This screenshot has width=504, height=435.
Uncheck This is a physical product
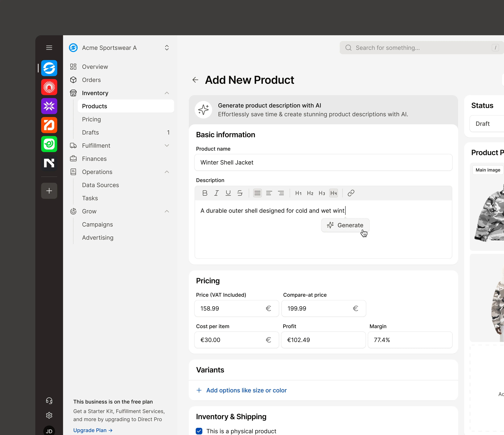pos(199,431)
